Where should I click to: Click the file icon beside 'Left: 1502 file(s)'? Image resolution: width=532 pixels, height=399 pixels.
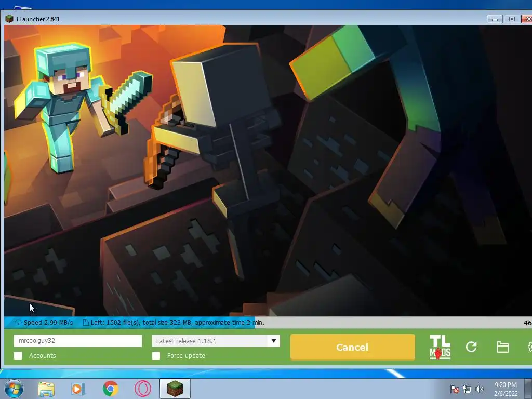pyautogui.click(x=86, y=322)
